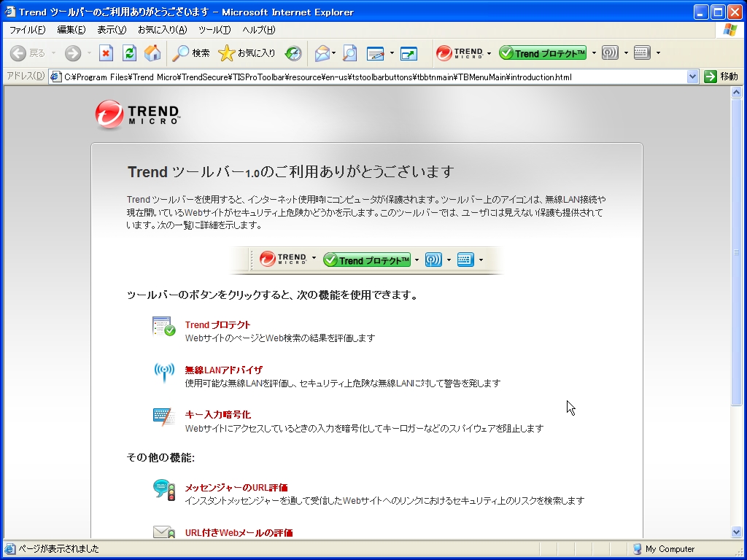Expand the Forward button history dropdown arrow
This screenshot has width=747, height=560.
[89, 52]
